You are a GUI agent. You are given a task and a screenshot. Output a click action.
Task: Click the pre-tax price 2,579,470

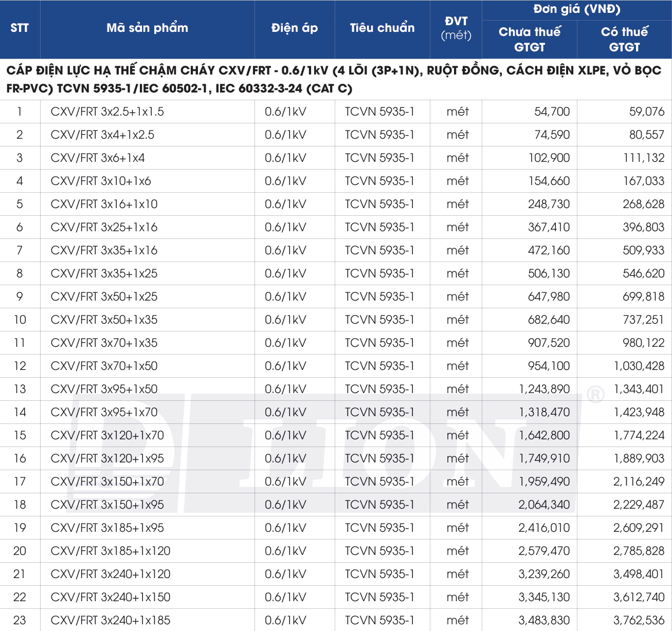click(544, 551)
